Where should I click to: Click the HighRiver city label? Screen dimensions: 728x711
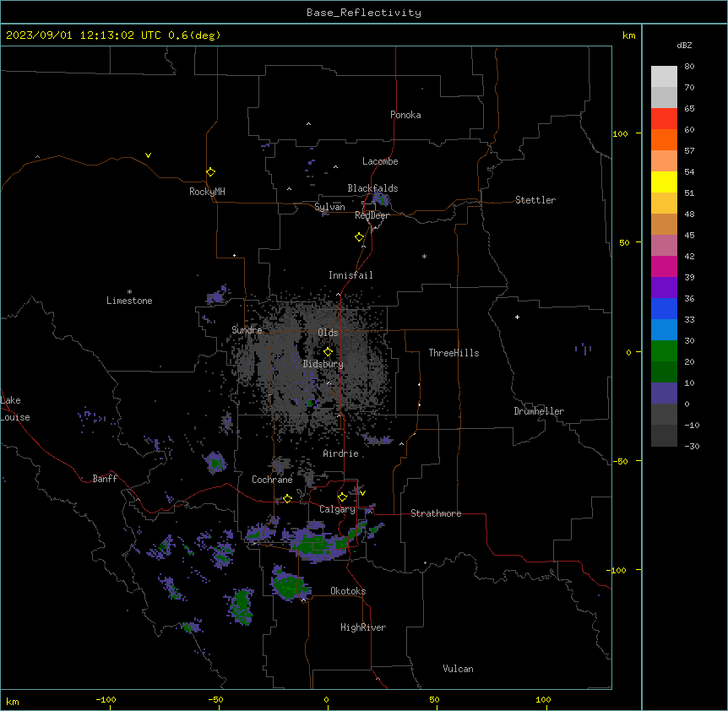pyautogui.click(x=363, y=627)
